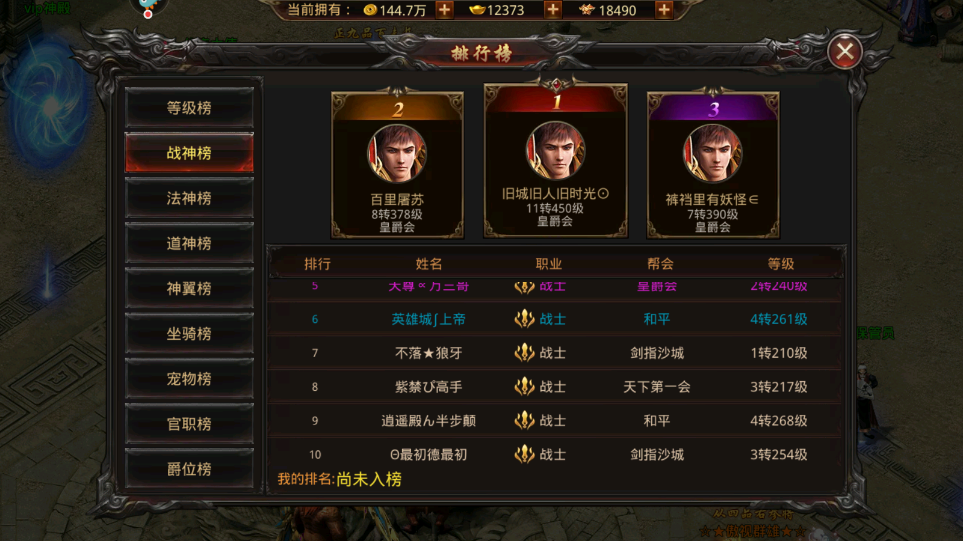963x541 pixels.
Task: Click the rank 1 player avatar 旧城旧人旧时光
Action: 555,150
